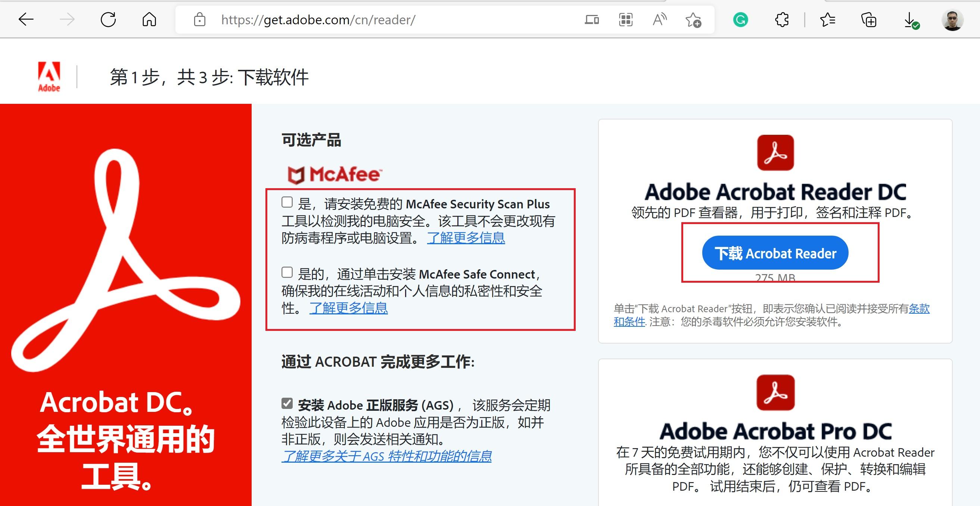Open the browser home page
This screenshot has width=980, height=506.
pyautogui.click(x=149, y=19)
